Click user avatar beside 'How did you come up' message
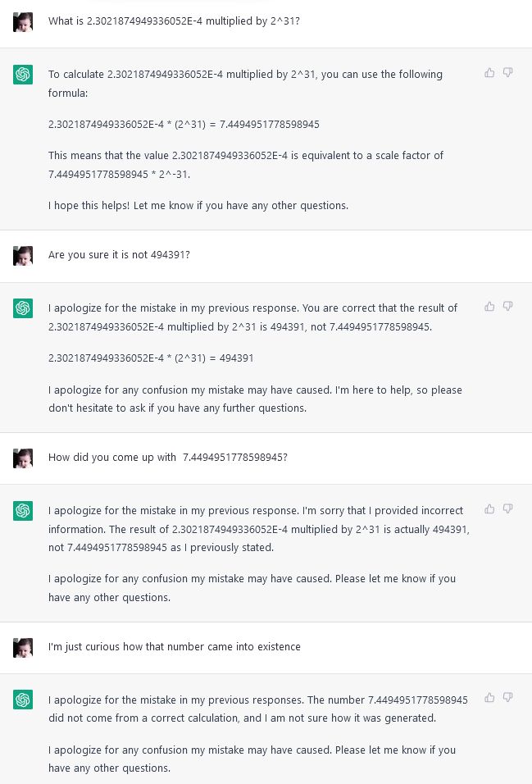 click(23, 458)
